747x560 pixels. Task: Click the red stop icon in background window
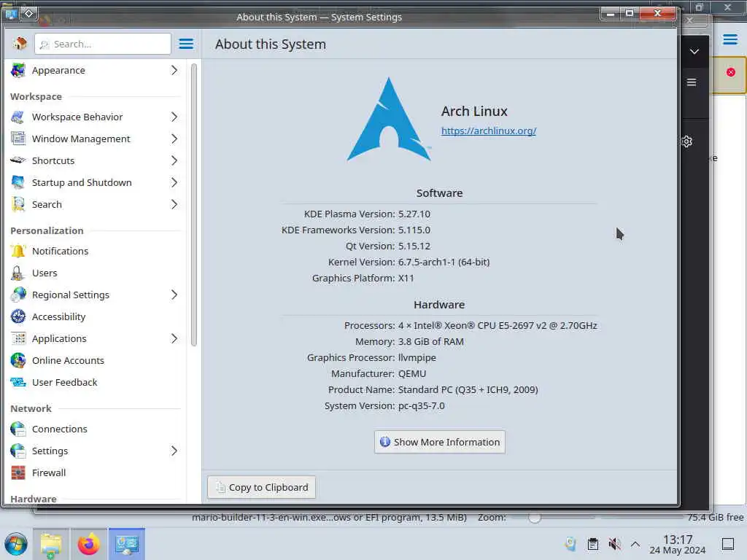[730, 72]
